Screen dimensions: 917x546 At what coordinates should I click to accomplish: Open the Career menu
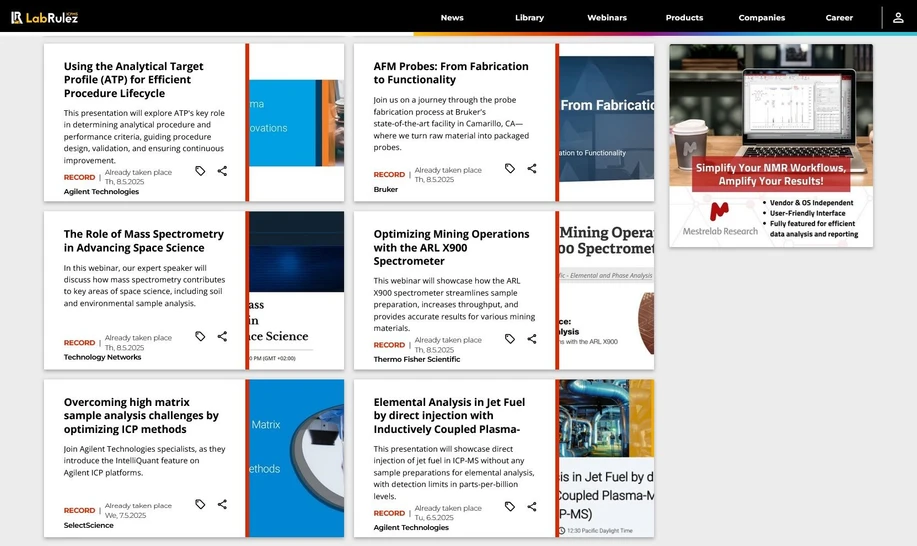[839, 18]
